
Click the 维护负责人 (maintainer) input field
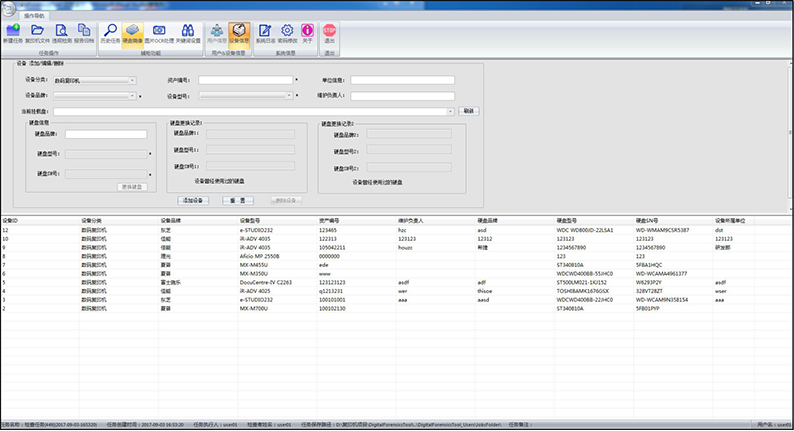click(x=403, y=96)
